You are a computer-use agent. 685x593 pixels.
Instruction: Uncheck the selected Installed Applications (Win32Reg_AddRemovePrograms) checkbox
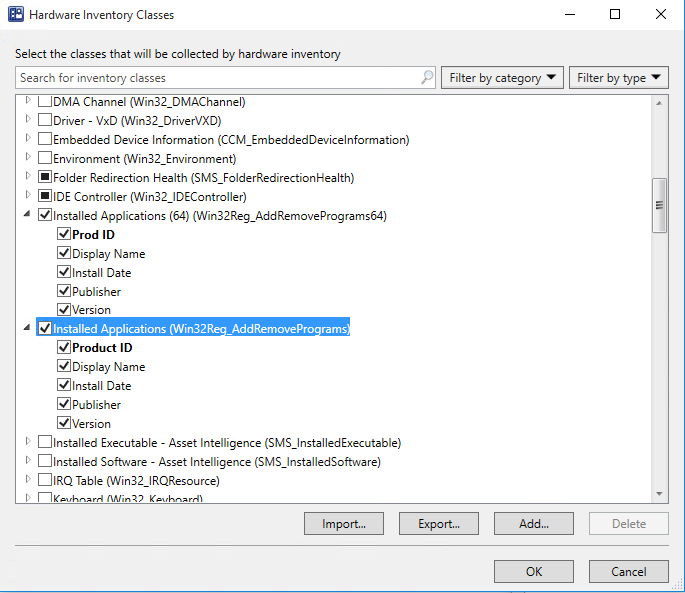tap(45, 328)
